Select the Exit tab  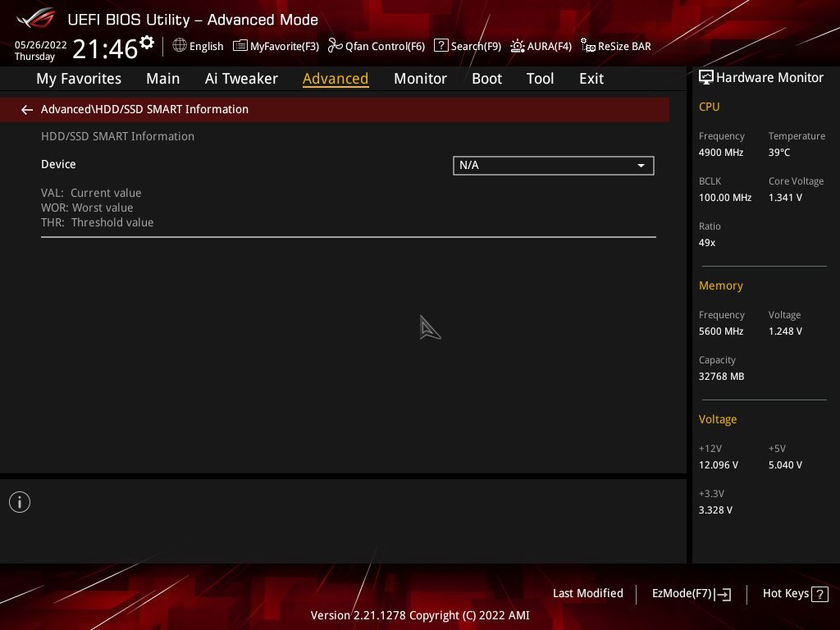click(x=591, y=79)
